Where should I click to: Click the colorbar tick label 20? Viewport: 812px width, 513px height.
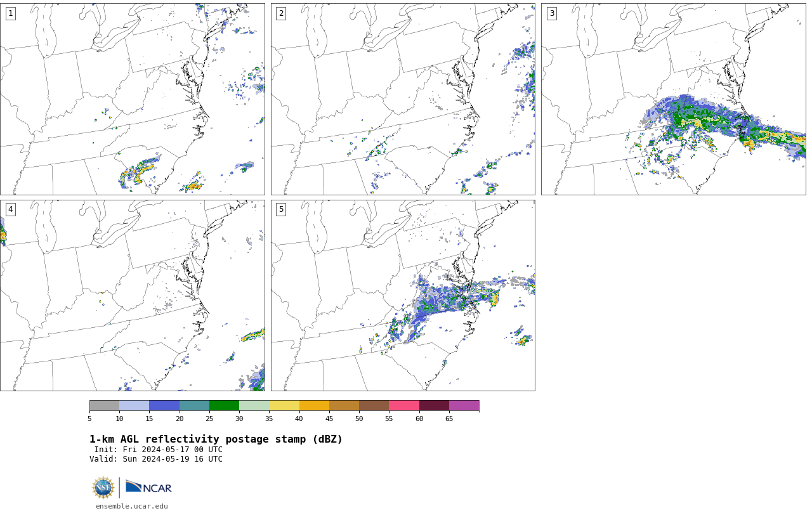point(180,419)
